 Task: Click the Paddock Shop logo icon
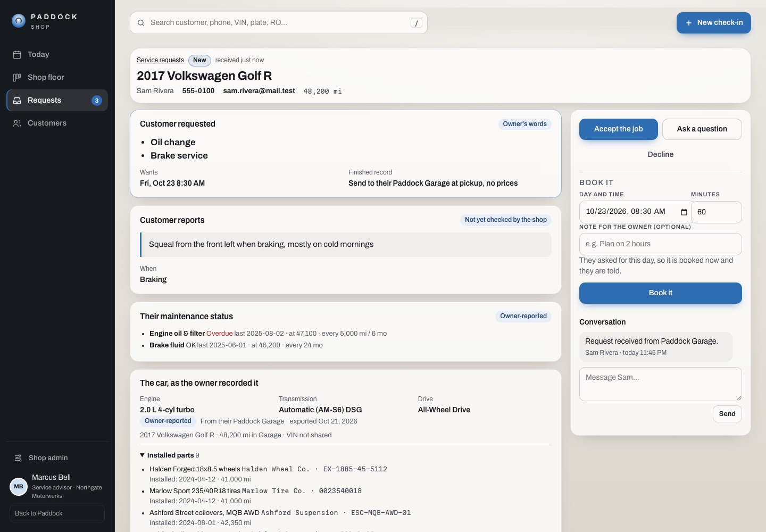click(19, 21)
